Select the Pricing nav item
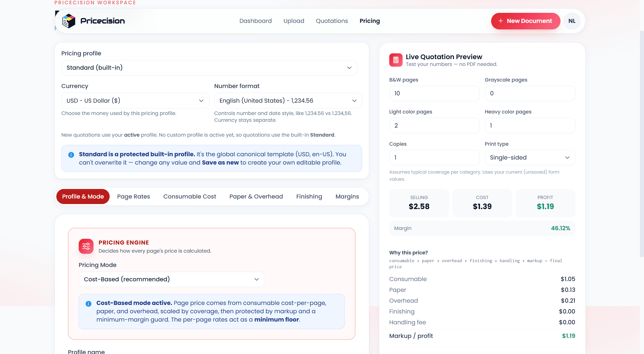This screenshot has width=644, height=354. [x=370, y=21]
